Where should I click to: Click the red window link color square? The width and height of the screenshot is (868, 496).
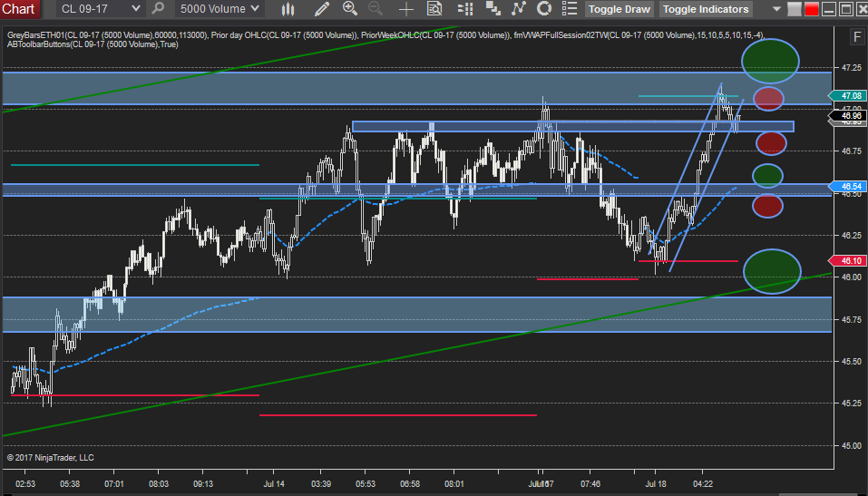click(812, 9)
